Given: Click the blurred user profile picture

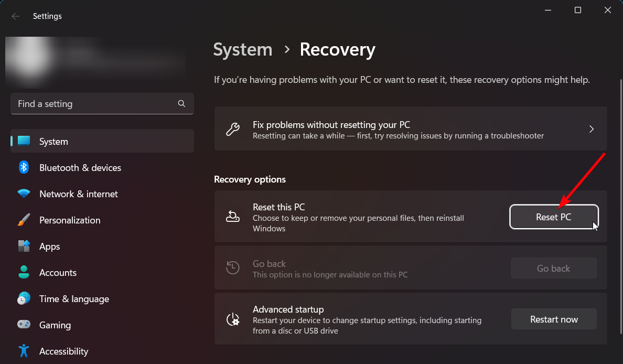Looking at the screenshot, I should click(x=29, y=60).
